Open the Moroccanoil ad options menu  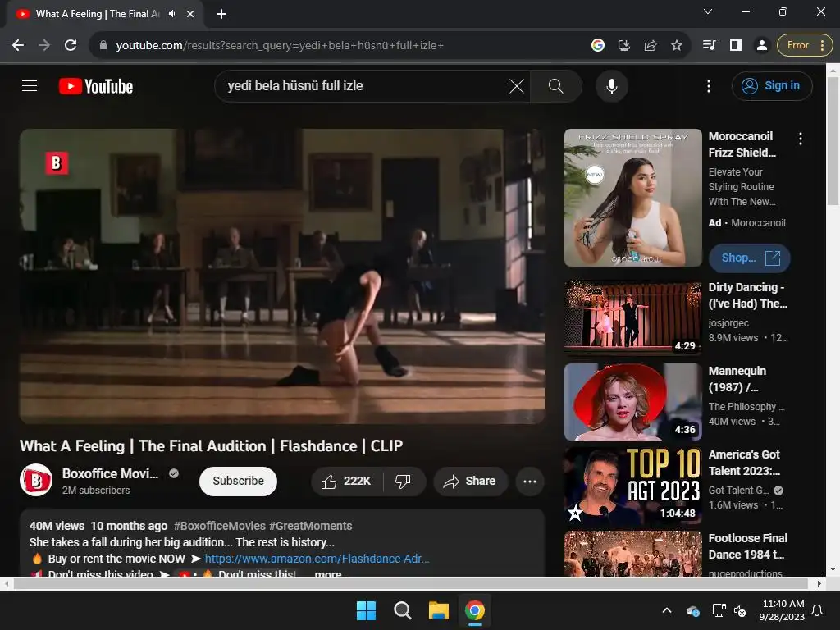801,139
